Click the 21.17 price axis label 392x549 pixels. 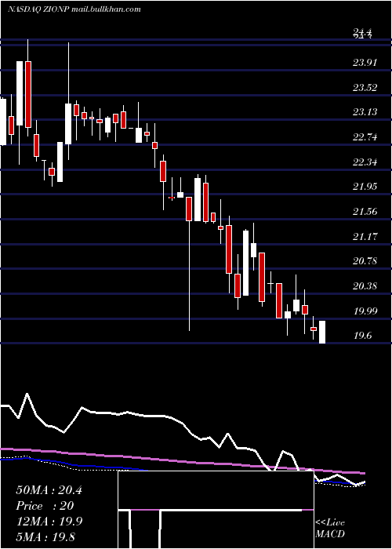tap(365, 237)
